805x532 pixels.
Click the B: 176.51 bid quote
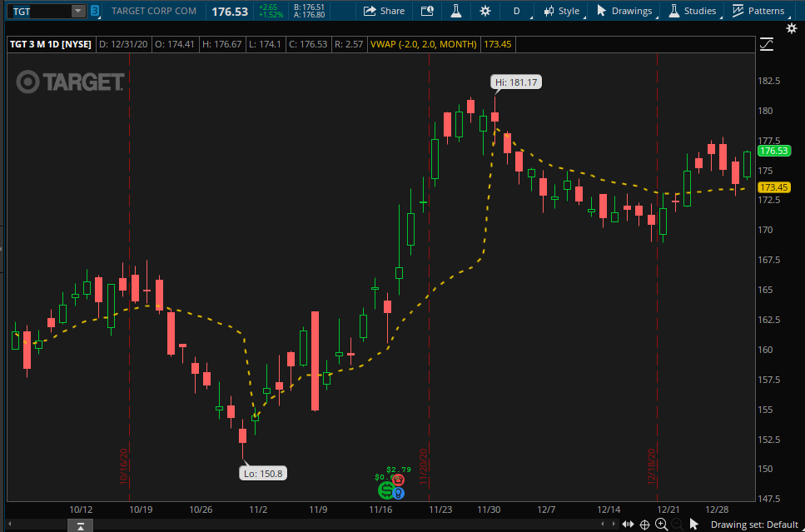pos(309,7)
